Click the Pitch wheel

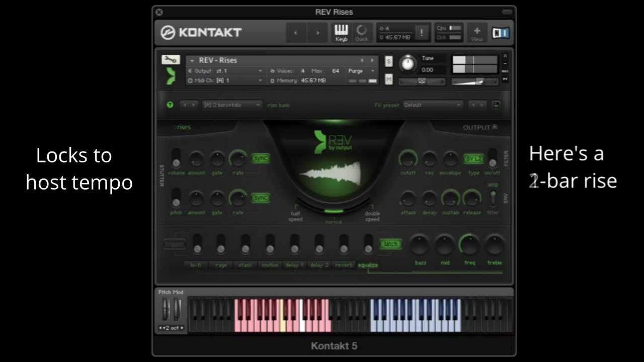click(166, 309)
